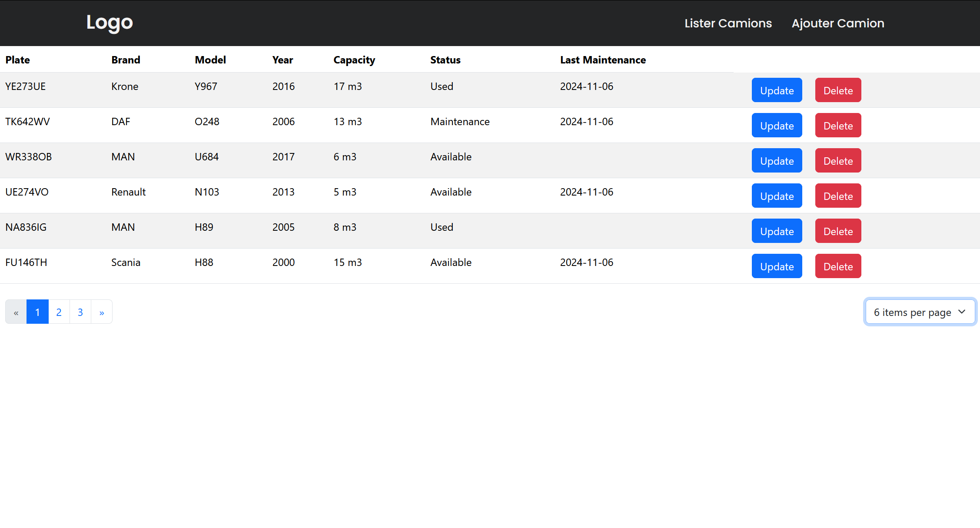This screenshot has width=980, height=528.
Task: Open the items per page dropdown
Action: [x=920, y=312]
